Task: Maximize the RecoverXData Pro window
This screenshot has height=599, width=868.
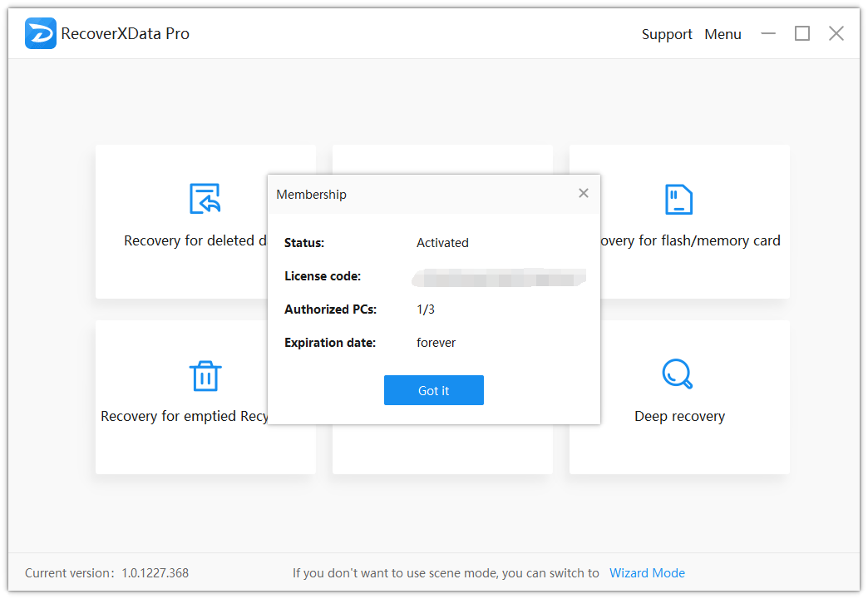Action: (802, 34)
